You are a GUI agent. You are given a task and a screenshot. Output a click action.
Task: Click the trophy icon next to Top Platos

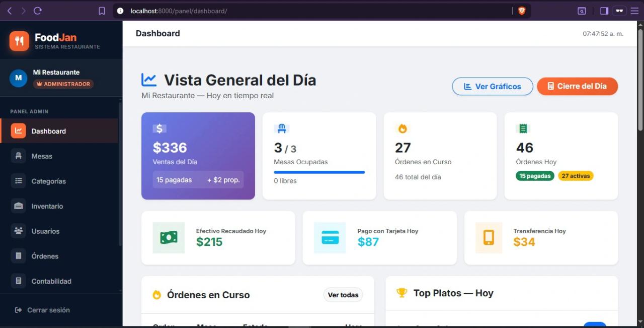tap(401, 293)
